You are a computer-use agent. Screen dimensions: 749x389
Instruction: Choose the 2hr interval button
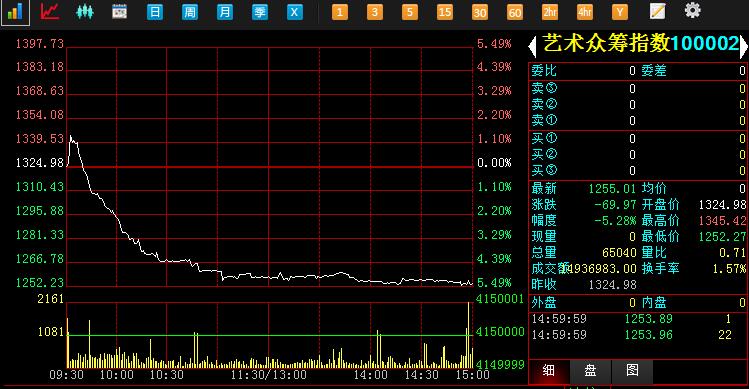coord(550,12)
